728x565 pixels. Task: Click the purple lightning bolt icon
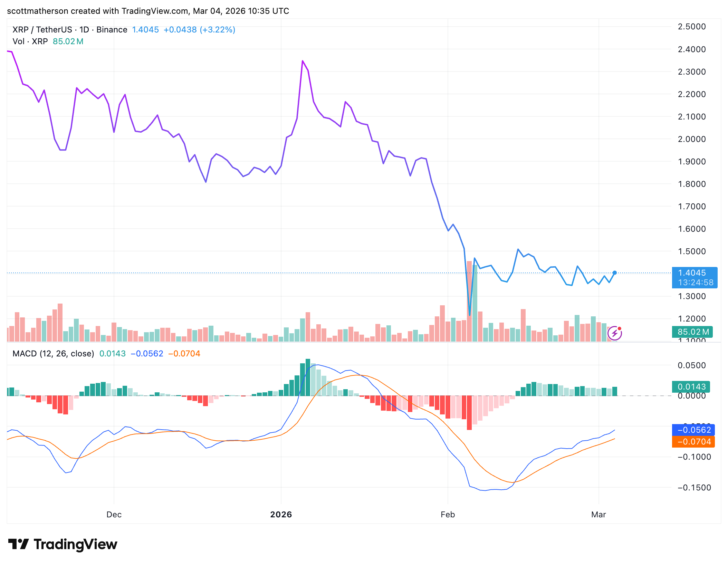(x=614, y=333)
